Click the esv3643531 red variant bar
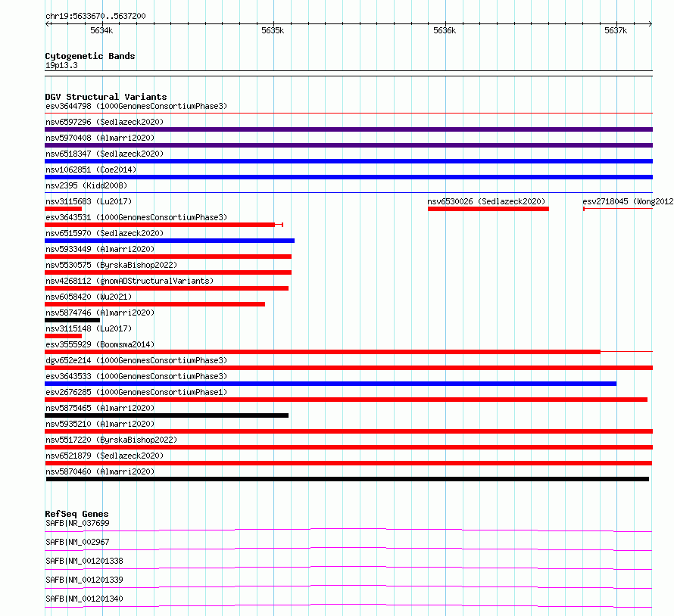The width and height of the screenshot is (674, 616). click(164, 225)
